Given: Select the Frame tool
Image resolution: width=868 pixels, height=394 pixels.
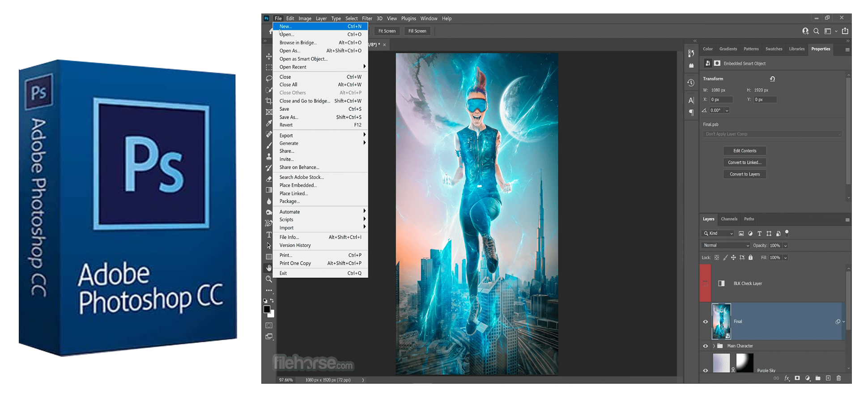Looking at the screenshot, I should coord(269,112).
